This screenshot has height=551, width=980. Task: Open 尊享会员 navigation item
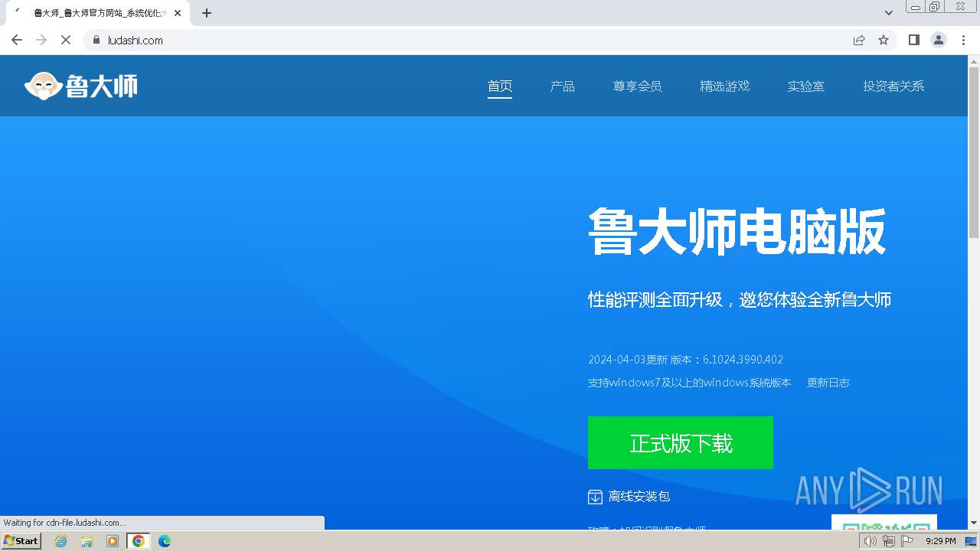[638, 86]
